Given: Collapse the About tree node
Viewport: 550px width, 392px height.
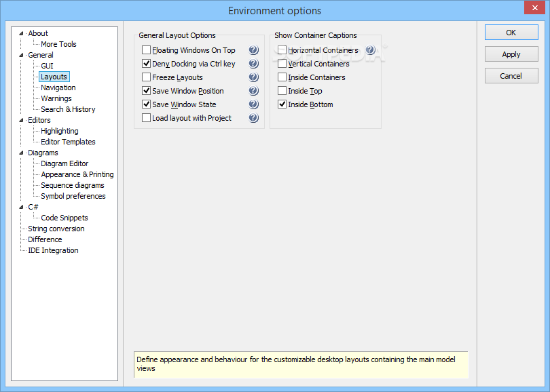Looking at the screenshot, I should pyautogui.click(x=21, y=33).
